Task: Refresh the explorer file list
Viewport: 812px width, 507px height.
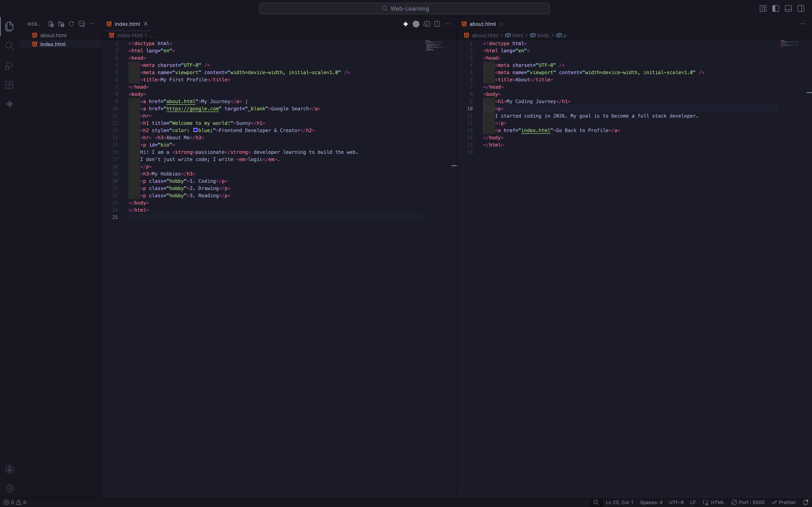Action: coord(72,24)
